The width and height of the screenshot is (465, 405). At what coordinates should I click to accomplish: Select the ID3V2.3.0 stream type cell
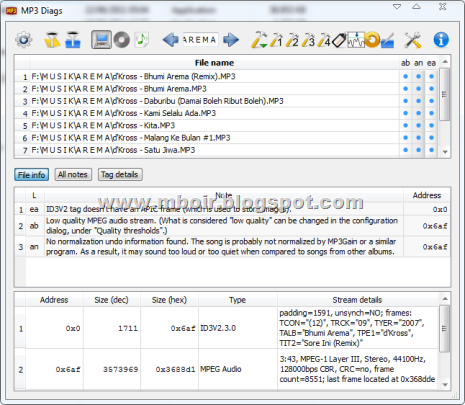[238, 328]
